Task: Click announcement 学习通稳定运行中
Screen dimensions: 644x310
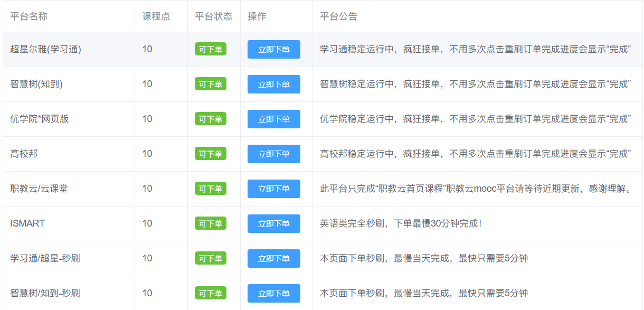Action: 476,49
